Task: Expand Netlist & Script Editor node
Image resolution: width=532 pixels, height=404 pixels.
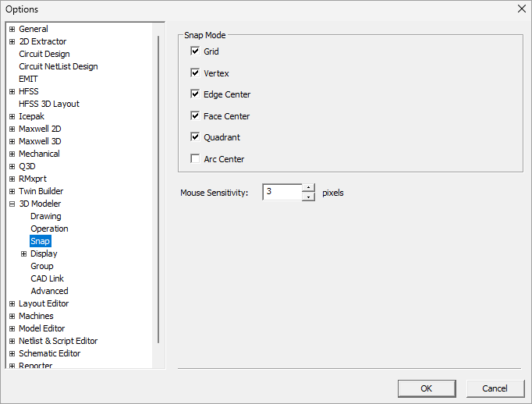Action: pos(12,341)
